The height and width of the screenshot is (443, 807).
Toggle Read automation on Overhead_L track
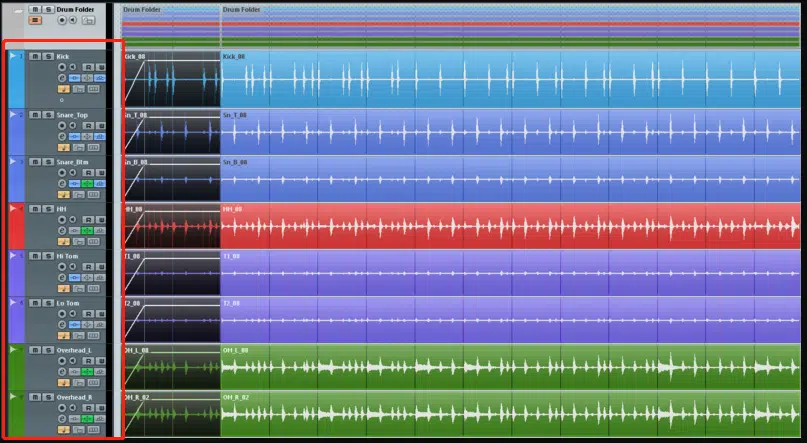pyautogui.click(x=88, y=361)
